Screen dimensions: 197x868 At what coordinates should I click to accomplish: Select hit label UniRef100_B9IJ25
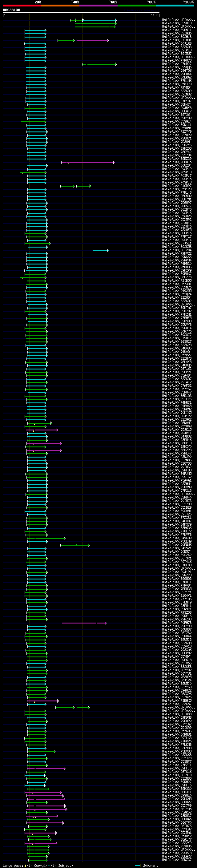pos(177,515)
